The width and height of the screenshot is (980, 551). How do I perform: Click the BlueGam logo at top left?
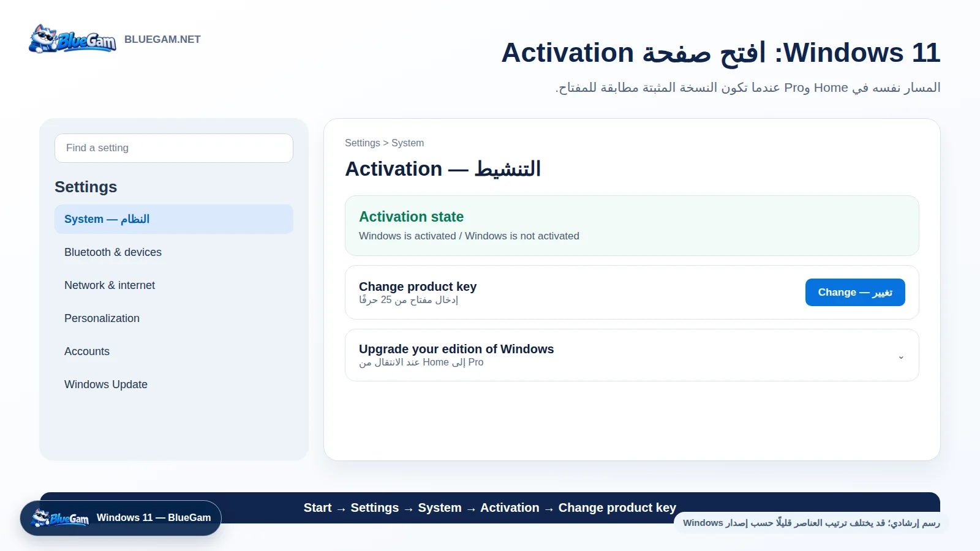click(72, 39)
